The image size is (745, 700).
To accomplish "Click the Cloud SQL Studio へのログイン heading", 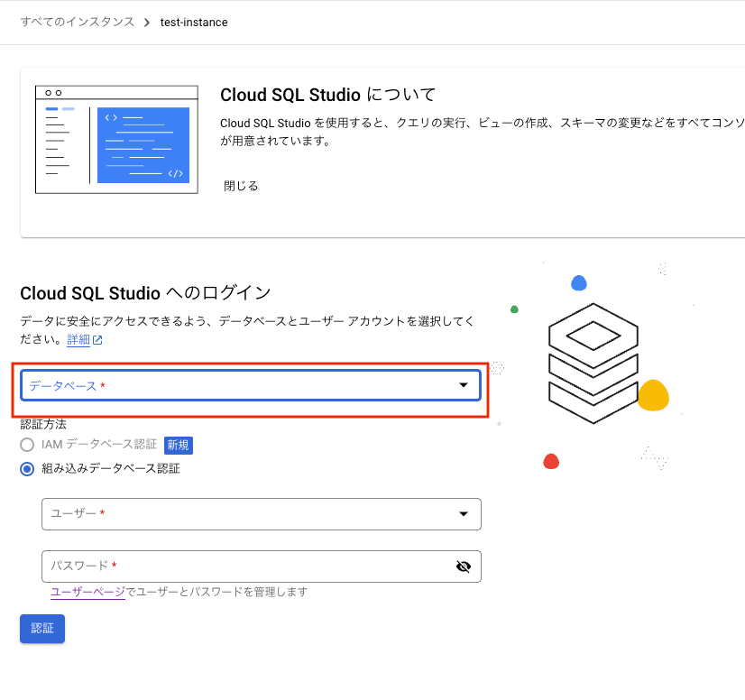I will point(145,293).
